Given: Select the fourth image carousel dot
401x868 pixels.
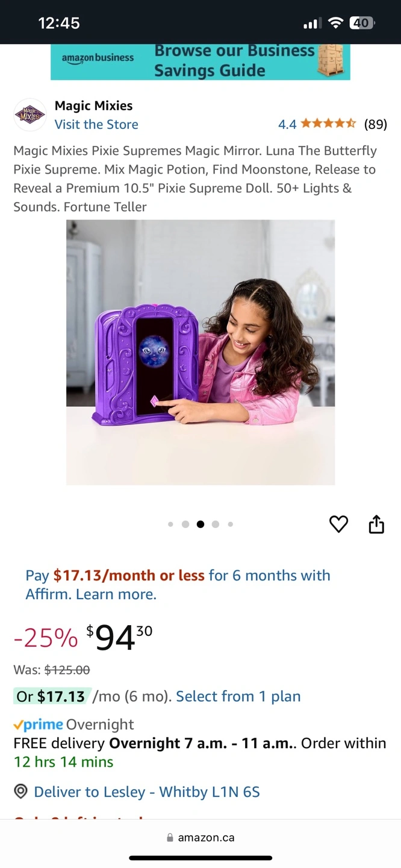Looking at the screenshot, I should [x=216, y=524].
